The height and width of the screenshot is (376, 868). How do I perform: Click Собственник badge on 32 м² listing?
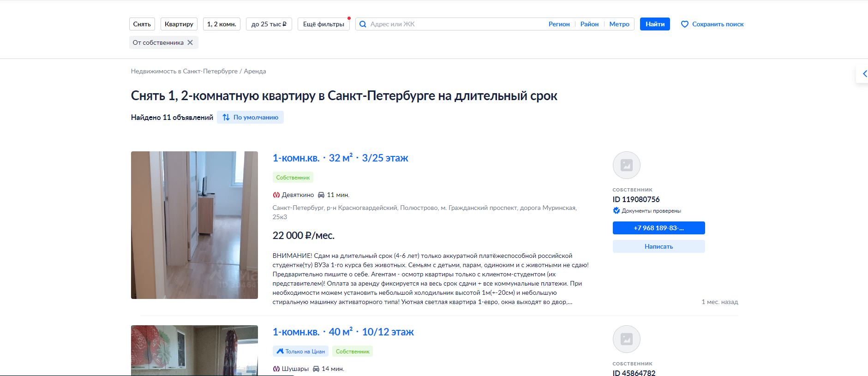pos(293,177)
